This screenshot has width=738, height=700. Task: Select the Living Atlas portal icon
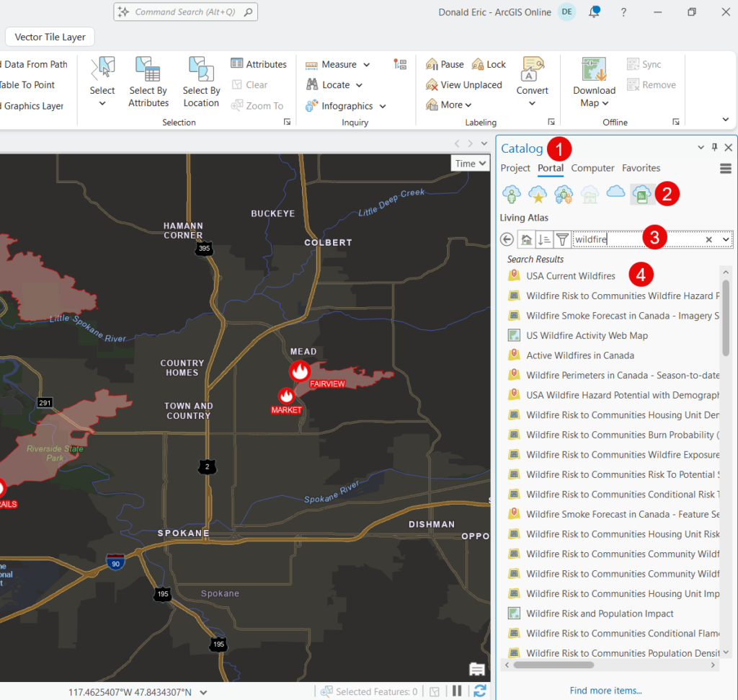(642, 193)
